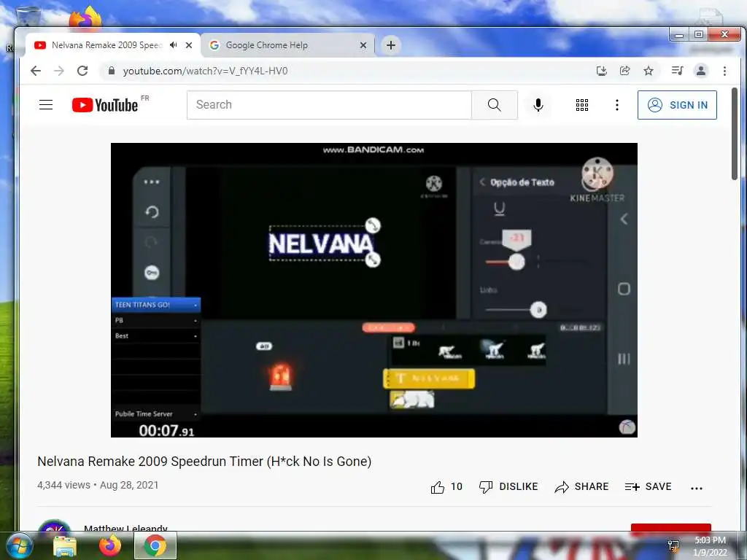Image resolution: width=747 pixels, height=560 pixels.
Task: SAVE the video to a playlist
Action: [x=648, y=486]
